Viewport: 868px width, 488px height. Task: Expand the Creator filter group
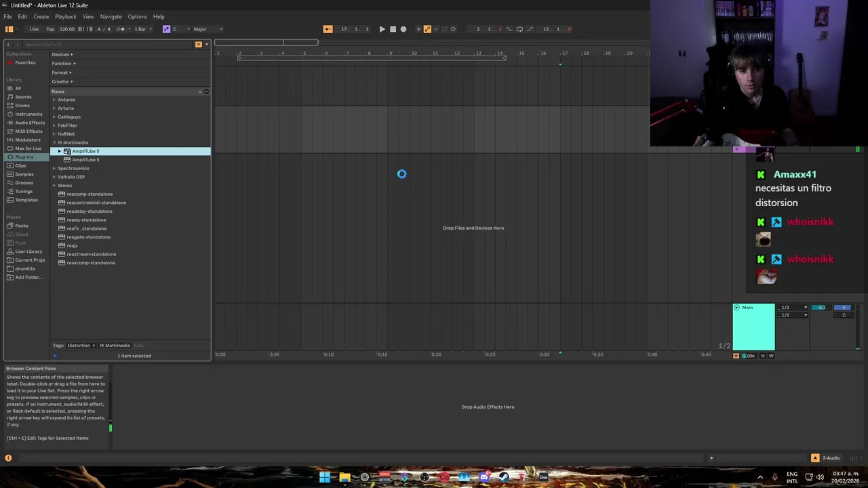pos(62,81)
